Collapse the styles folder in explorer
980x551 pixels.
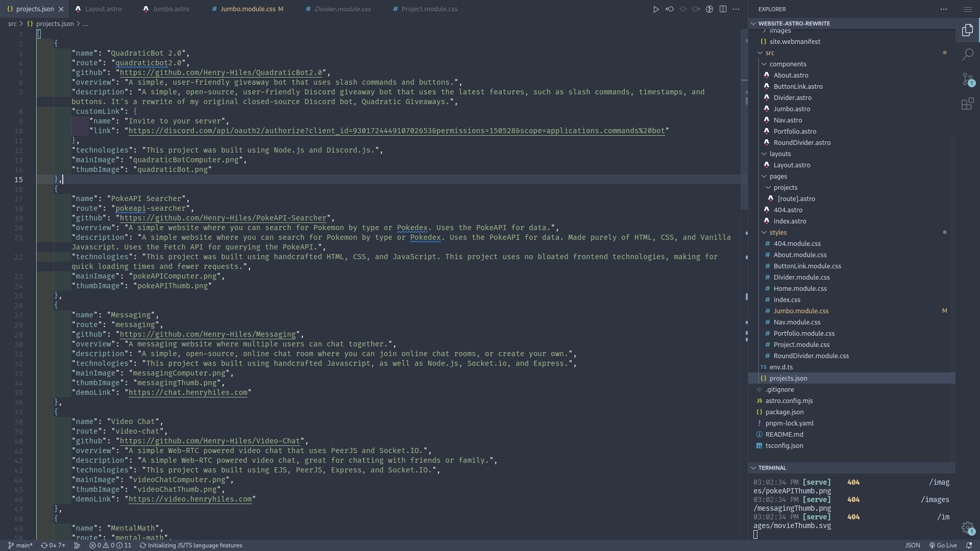(777, 233)
